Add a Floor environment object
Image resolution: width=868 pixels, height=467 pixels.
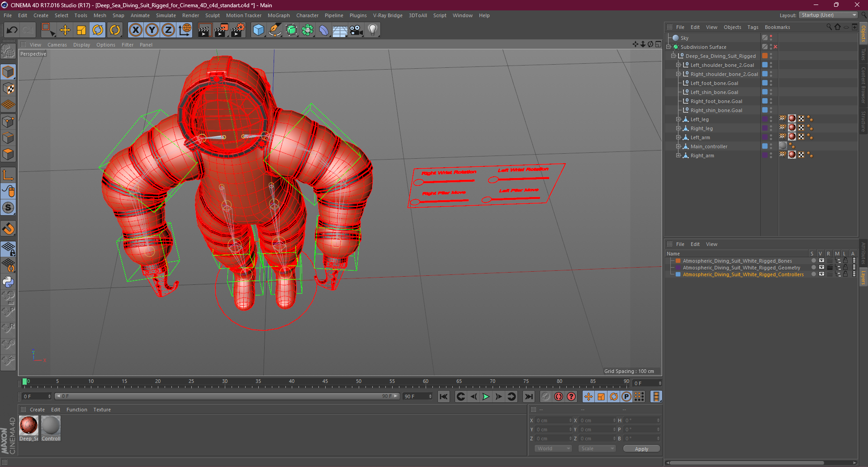tap(340, 30)
